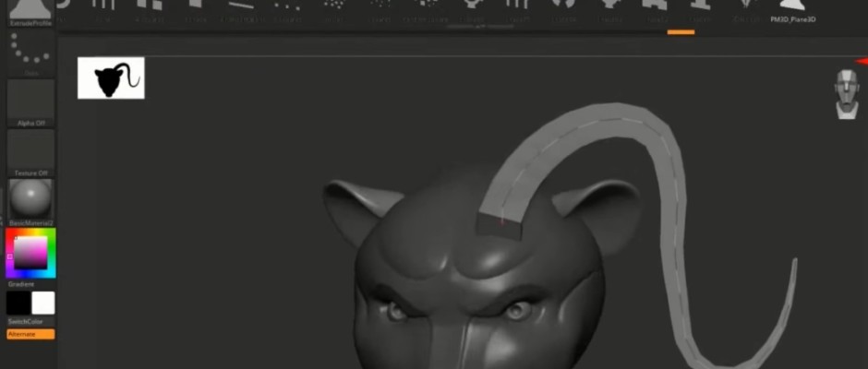Select the white main color swatch

(x=43, y=303)
